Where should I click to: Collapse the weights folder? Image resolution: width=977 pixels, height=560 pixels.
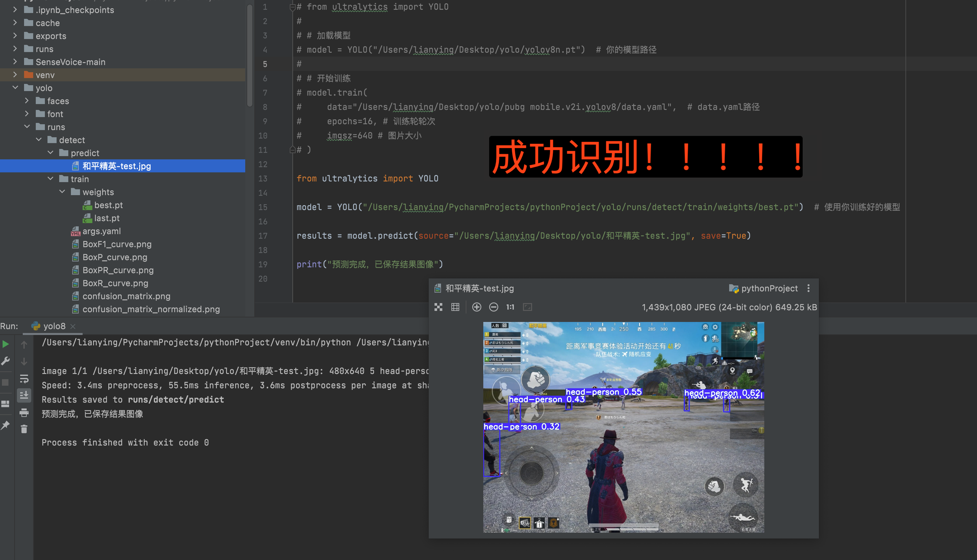(62, 192)
